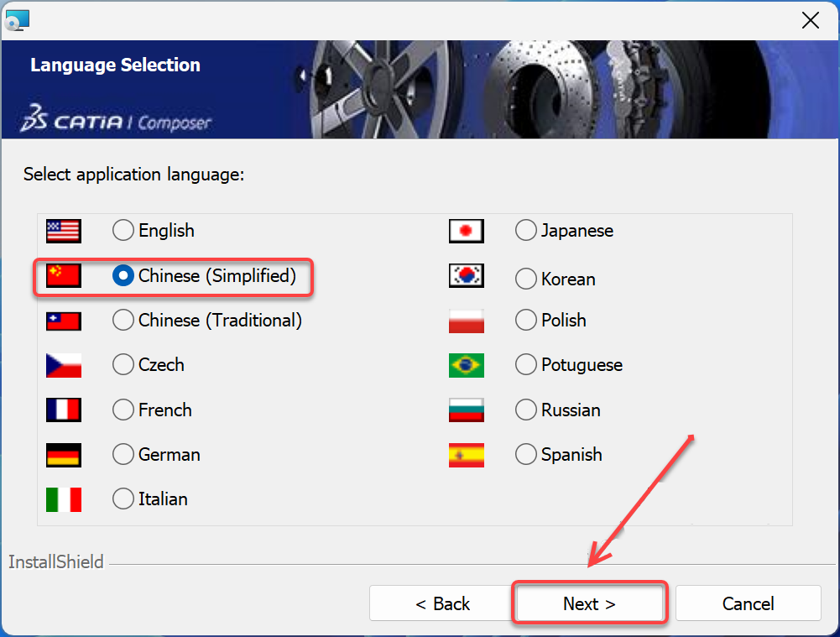The height and width of the screenshot is (637, 840).
Task: Go back using the Back button
Action: [x=443, y=603]
